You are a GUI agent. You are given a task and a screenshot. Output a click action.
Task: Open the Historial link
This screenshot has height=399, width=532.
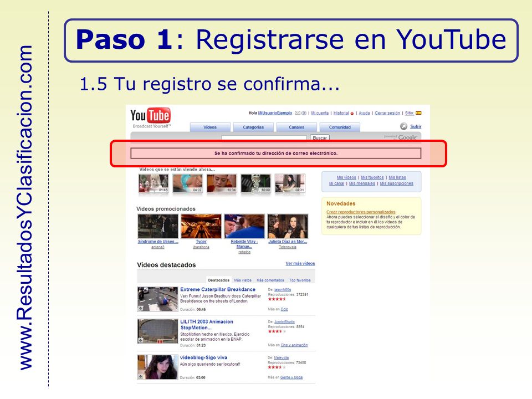click(341, 113)
